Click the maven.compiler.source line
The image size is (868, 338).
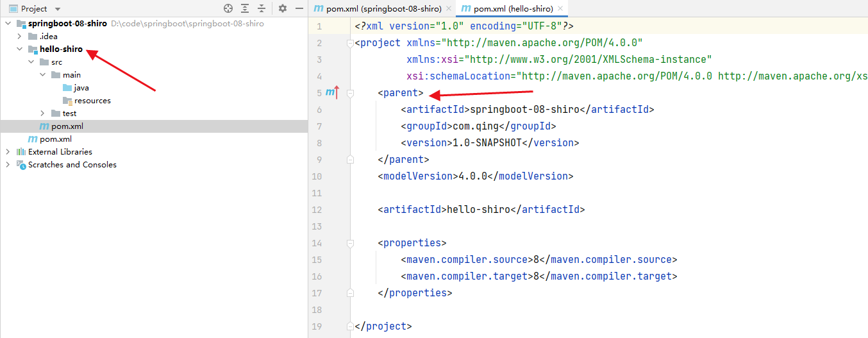[x=539, y=260]
